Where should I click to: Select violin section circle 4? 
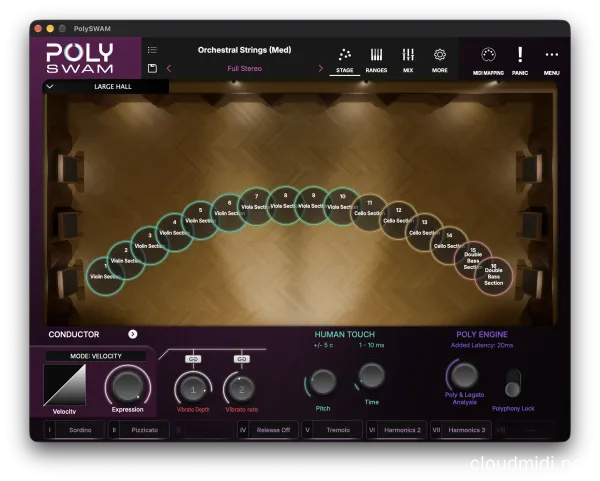(174, 232)
